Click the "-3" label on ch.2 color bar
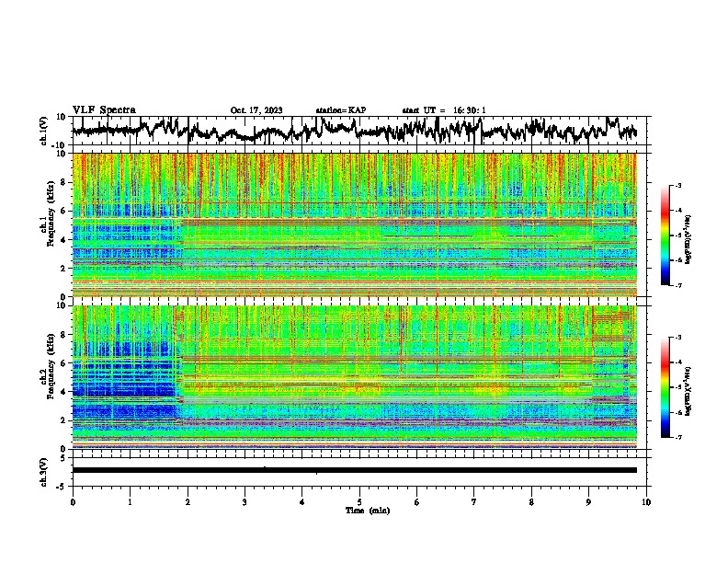Image resolution: width=728 pixels, height=563 pixels. click(x=677, y=338)
